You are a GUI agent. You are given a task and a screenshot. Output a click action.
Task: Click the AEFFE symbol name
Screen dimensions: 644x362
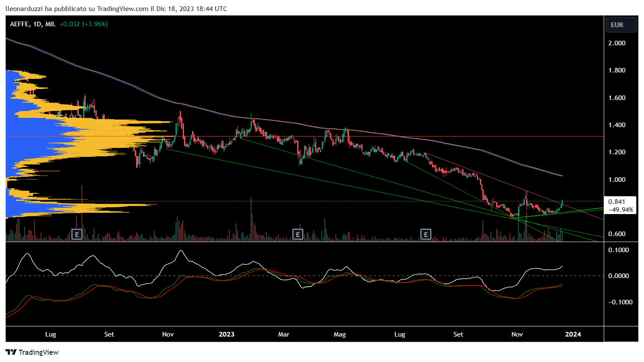[x=20, y=24]
